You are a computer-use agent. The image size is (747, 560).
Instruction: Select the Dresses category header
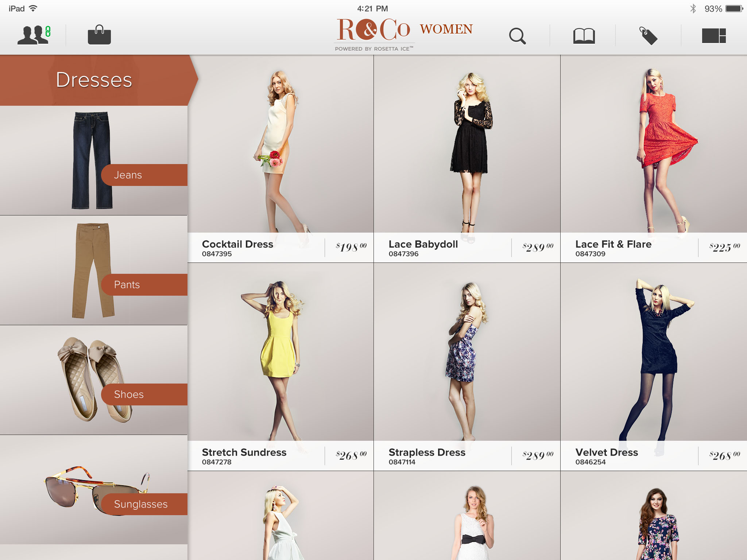click(x=94, y=80)
